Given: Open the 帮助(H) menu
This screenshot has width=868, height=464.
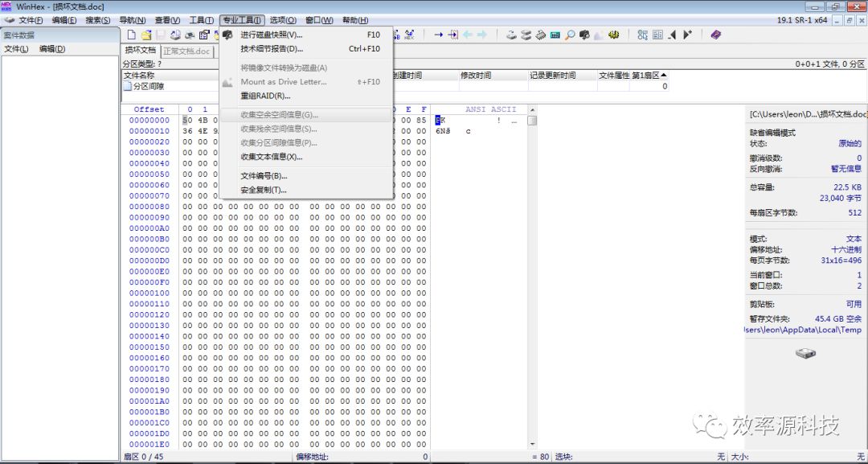Looking at the screenshot, I should click(x=355, y=20).
